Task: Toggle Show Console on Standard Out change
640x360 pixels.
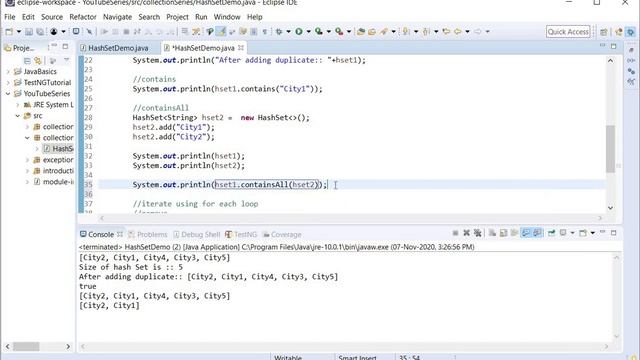Action: 526,233
